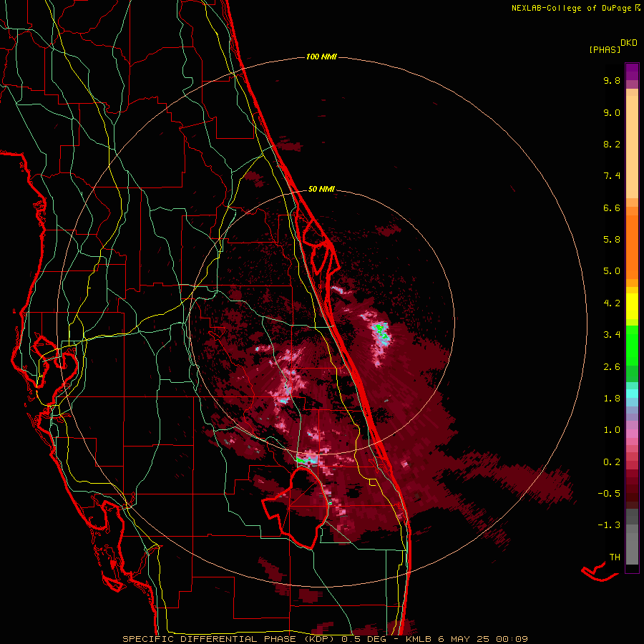This screenshot has height=644, width=644.
Task: Select the 50 NMI range ring label
Action: point(321,189)
